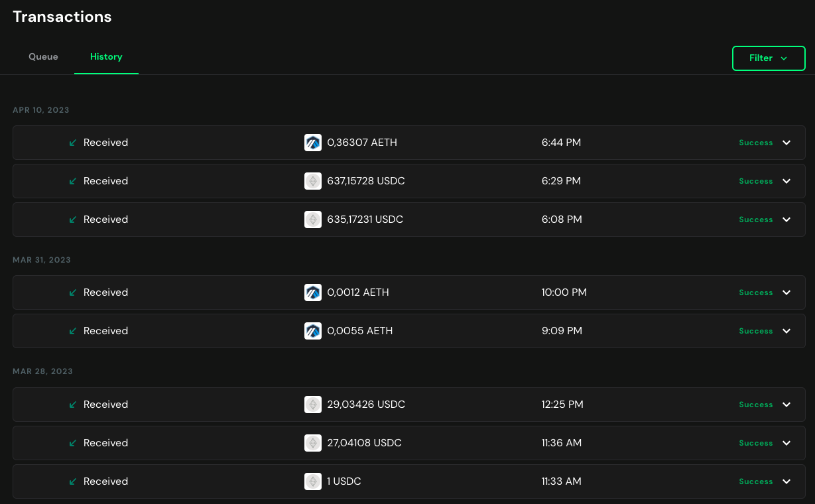Select the History tab

coord(106,56)
